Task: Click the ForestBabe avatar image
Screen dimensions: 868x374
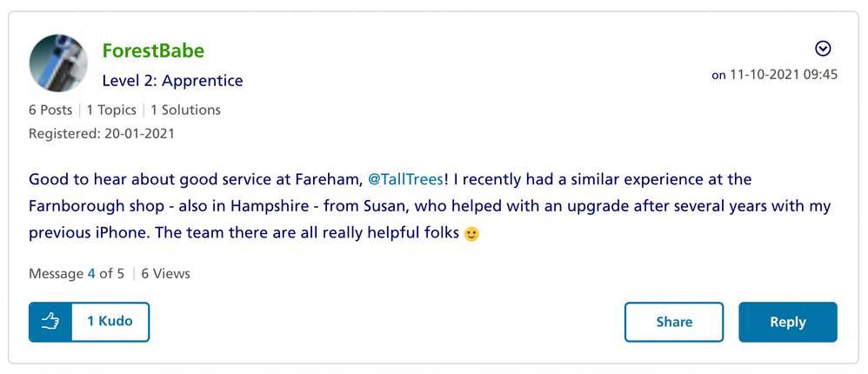Action: [x=58, y=63]
